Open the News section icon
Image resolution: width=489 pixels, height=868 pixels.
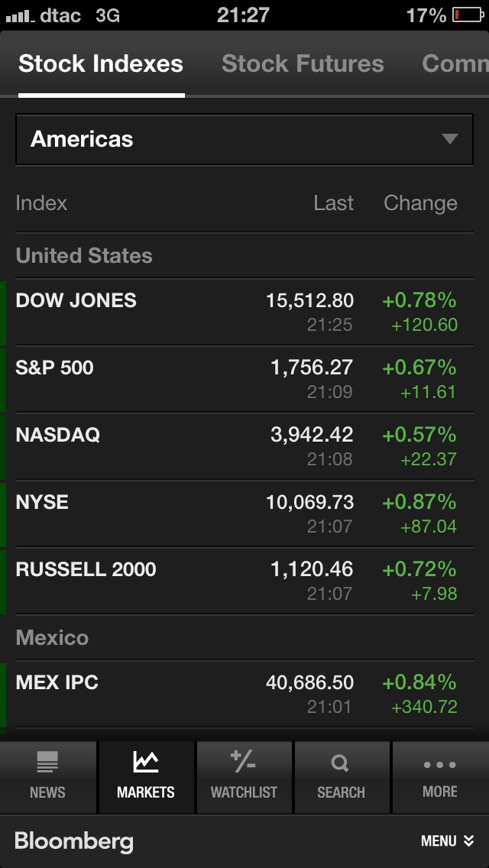47,763
